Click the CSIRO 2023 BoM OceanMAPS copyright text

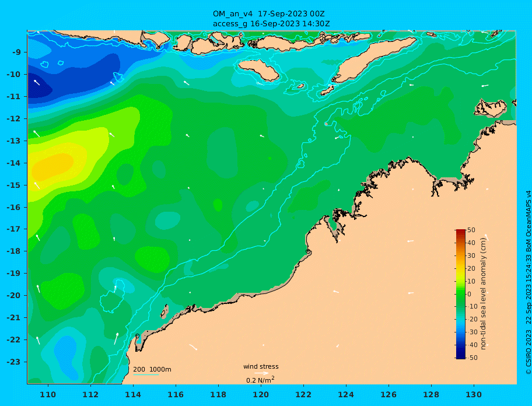(528, 282)
